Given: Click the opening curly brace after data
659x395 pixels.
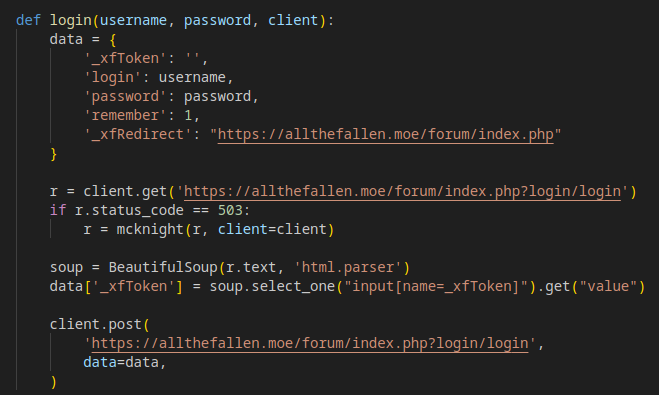Looking at the screenshot, I should point(112,40).
